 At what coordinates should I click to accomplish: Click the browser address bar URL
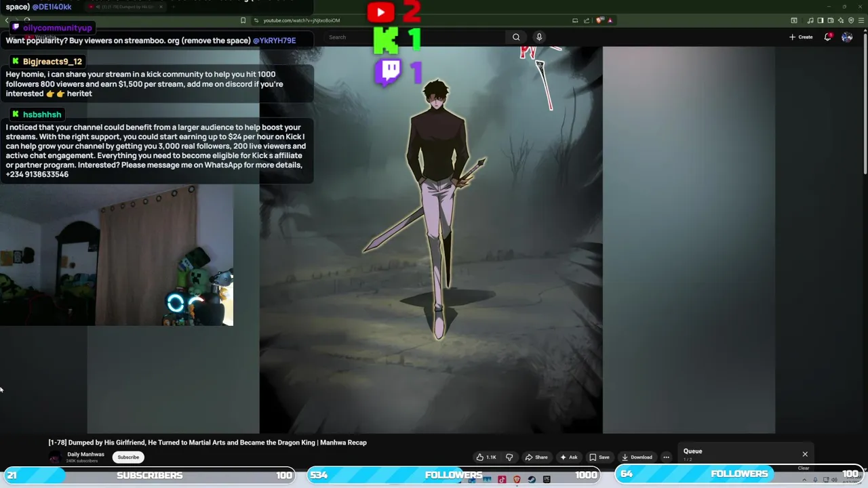[x=302, y=20]
